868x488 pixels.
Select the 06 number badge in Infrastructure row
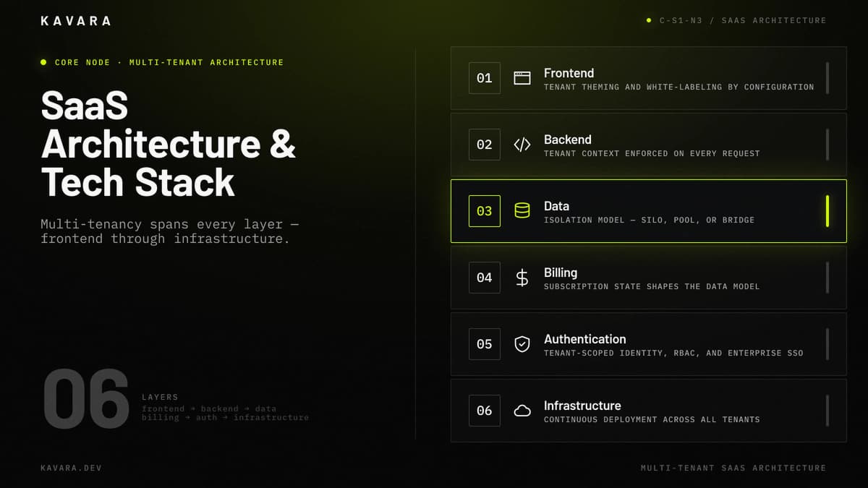tap(485, 411)
